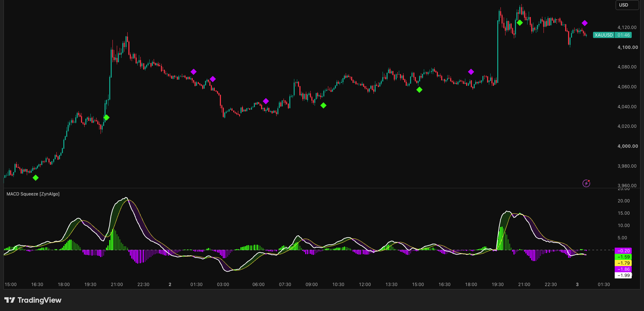Image resolution: width=644 pixels, height=311 pixels.
Task: Click the 06:00 time axis label
Action: click(x=259, y=285)
